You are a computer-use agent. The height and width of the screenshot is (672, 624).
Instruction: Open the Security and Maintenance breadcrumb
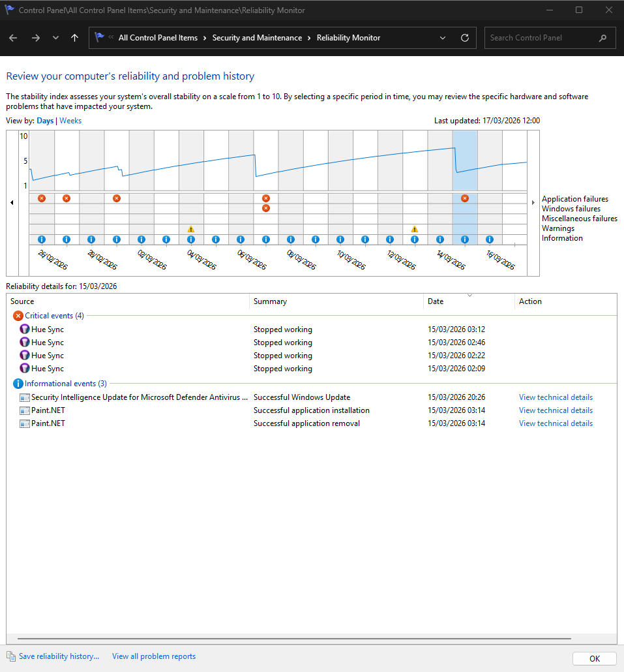pos(257,38)
